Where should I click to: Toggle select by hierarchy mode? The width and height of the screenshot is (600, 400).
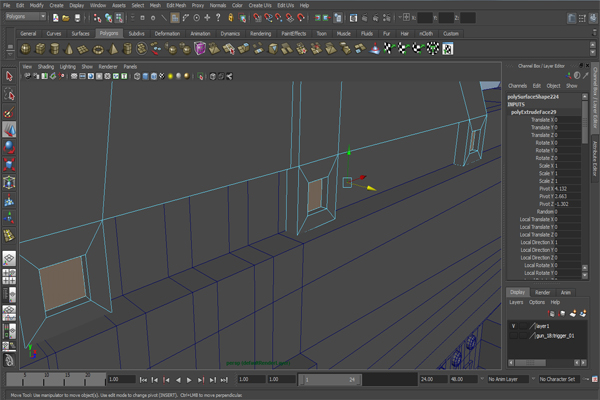(98, 18)
